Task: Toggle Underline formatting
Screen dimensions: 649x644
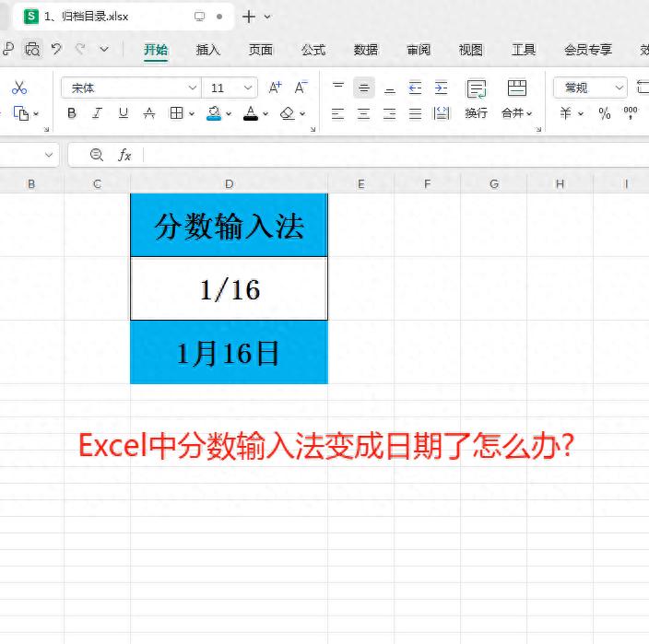Action: tap(123, 113)
